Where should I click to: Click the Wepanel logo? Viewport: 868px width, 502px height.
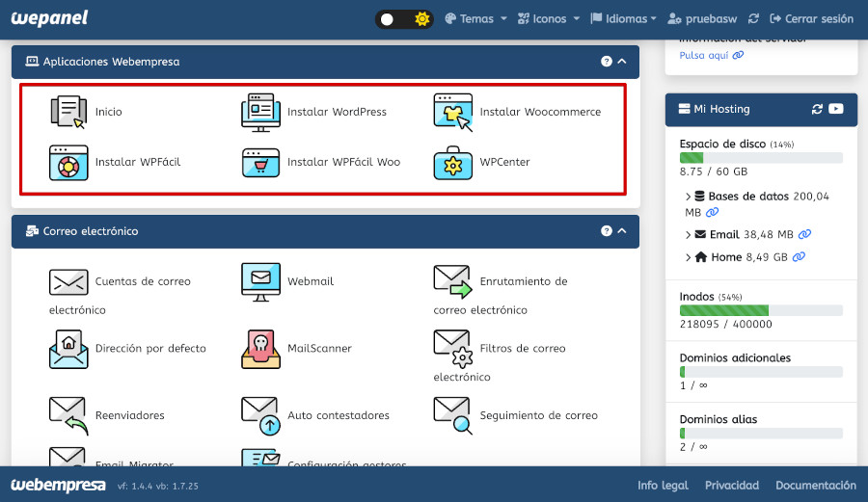click(49, 18)
